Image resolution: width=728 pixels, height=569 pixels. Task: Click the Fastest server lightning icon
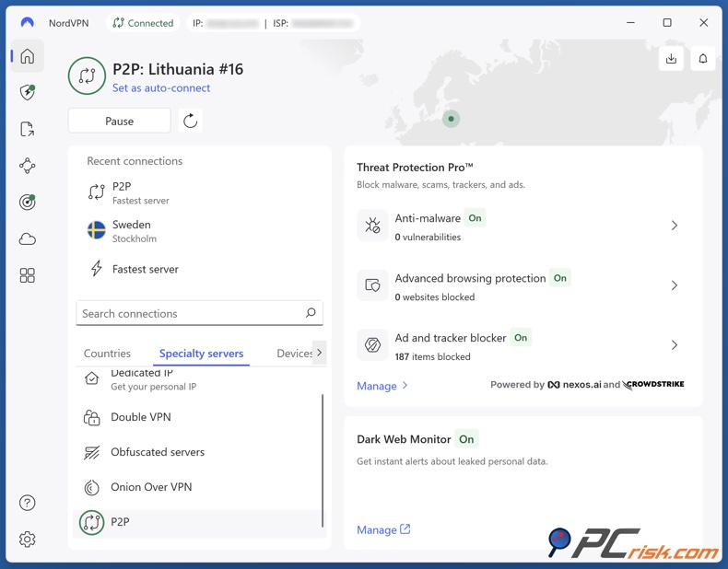coord(96,268)
